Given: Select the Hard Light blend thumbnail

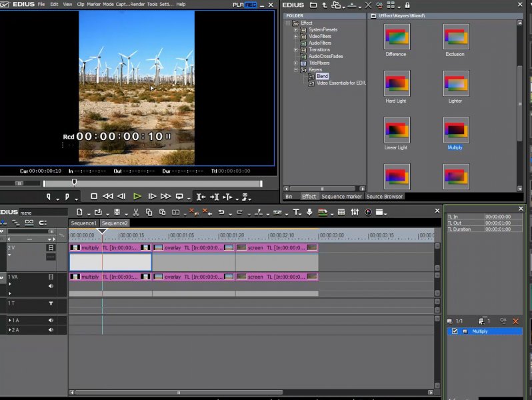Looking at the screenshot, I should click(396, 84).
